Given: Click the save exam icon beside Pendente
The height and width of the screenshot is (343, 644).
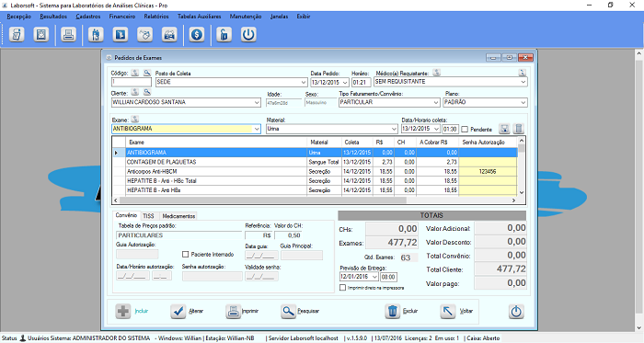Looking at the screenshot, I should (504, 129).
